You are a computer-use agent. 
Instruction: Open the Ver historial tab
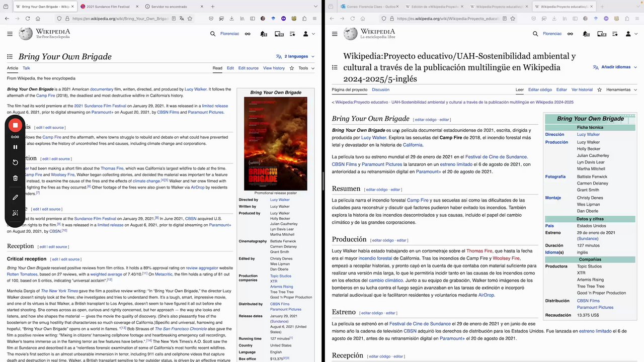582,89
